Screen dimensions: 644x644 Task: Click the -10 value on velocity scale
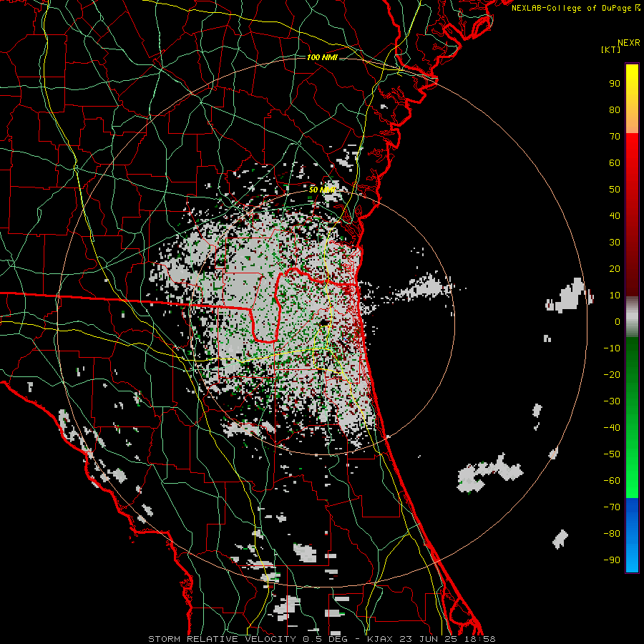tap(612, 348)
